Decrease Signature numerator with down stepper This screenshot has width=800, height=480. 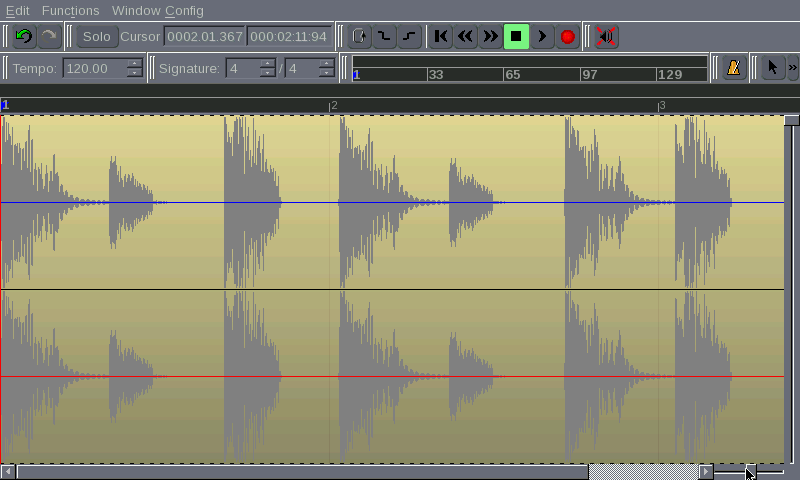[x=268, y=73]
